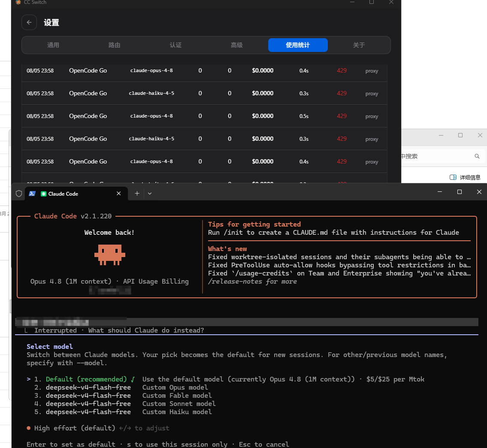
Task: Click the What's new heading
Action: click(x=227, y=249)
